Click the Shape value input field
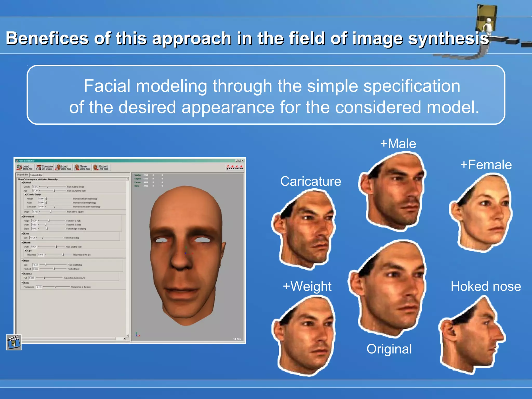 coord(35,212)
